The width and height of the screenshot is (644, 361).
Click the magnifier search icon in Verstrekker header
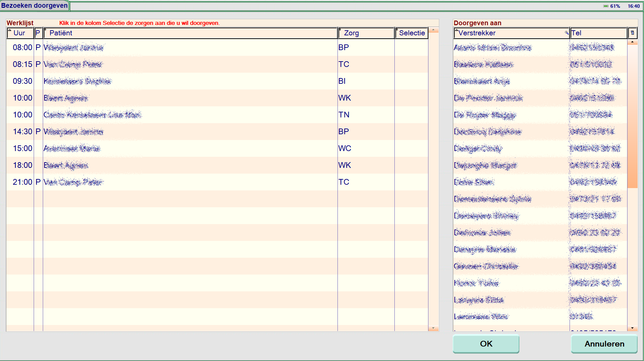point(566,33)
